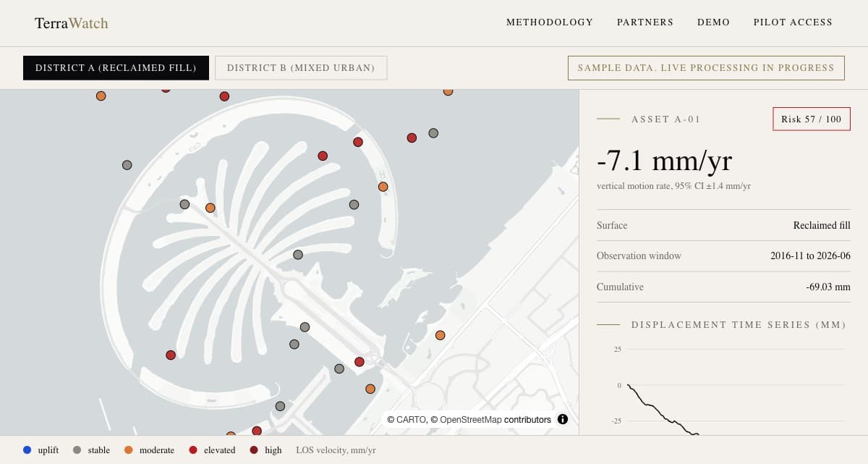Select the blue uplift legend dot
The width and height of the screenshot is (868, 464).
tap(27, 450)
